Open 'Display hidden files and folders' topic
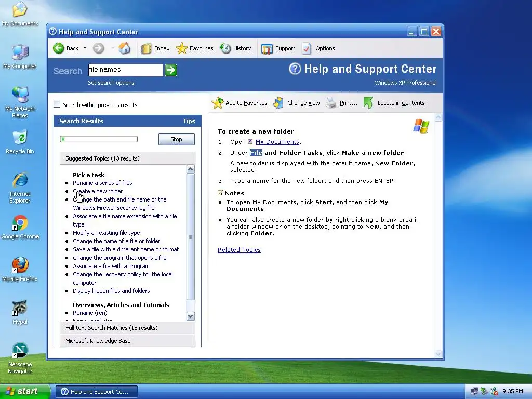The height and width of the screenshot is (399, 532). (111, 291)
